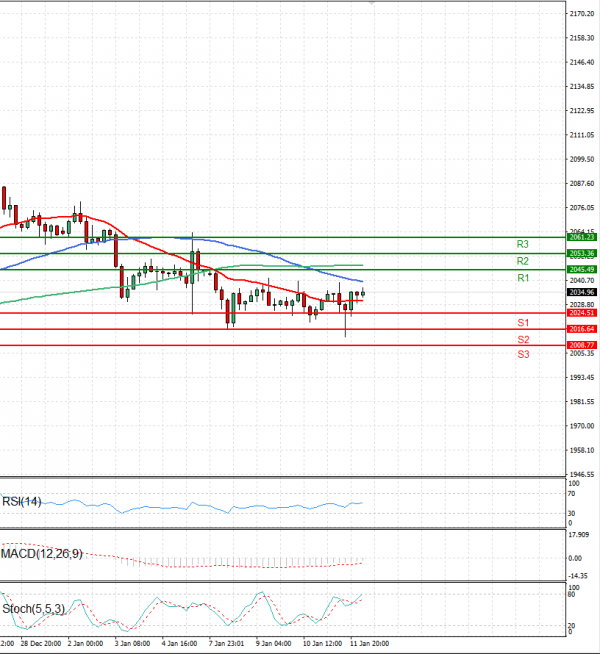Click the 2 Jan 00:00 time label

point(85,644)
